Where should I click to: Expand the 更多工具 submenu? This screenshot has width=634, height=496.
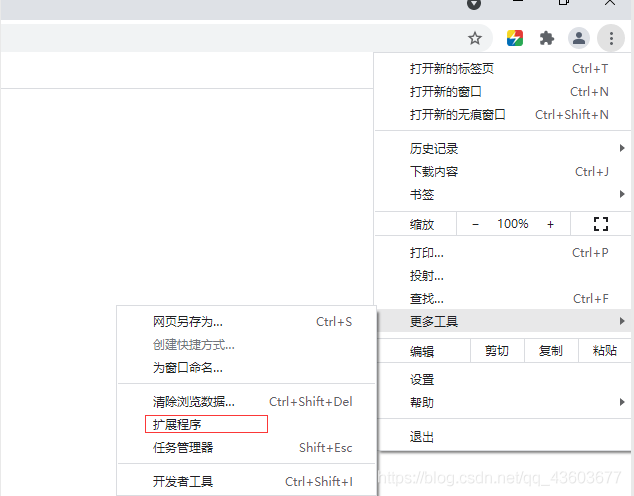pos(503,321)
